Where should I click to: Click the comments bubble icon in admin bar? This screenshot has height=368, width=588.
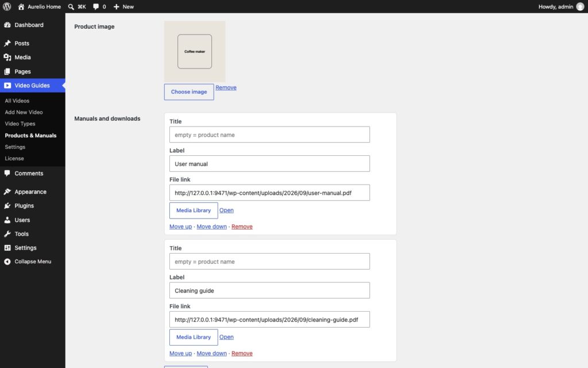tap(96, 6)
